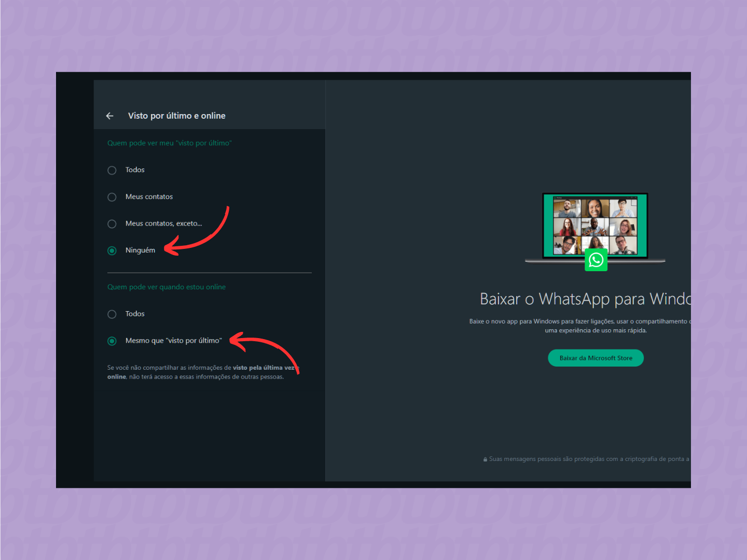The width and height of the screenshot is (747, 560).
Task: Click the separator line between sections
Action: [x=209, y=272]
